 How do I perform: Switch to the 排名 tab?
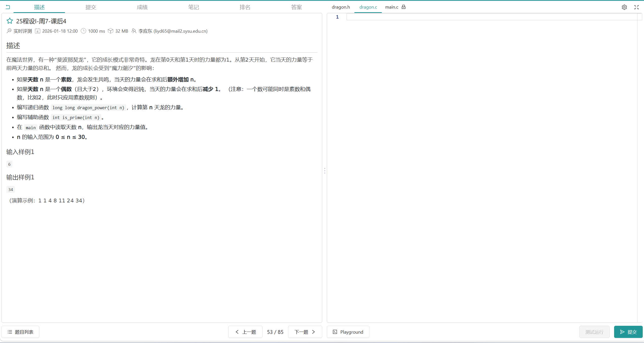(x=245, y=7)
